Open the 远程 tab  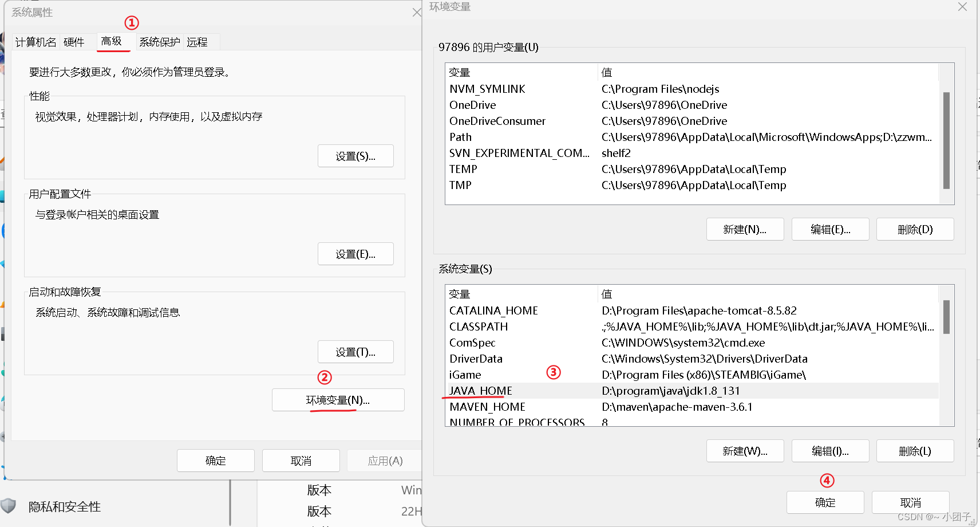[197, 42]
